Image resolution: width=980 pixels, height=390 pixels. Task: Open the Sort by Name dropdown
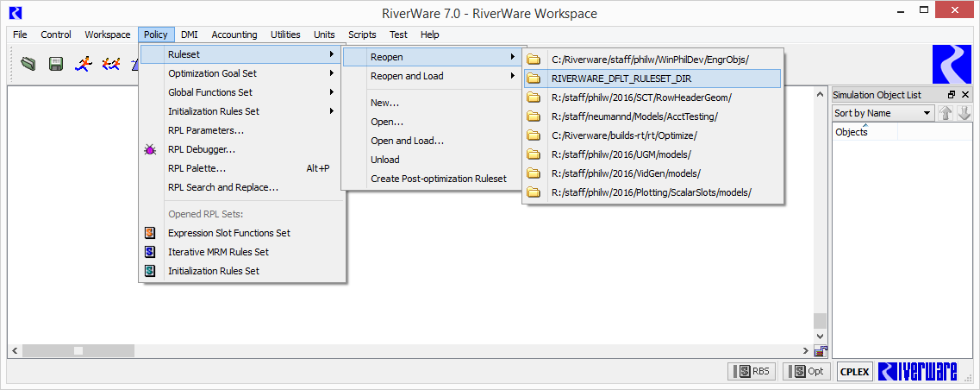[883, 113]
